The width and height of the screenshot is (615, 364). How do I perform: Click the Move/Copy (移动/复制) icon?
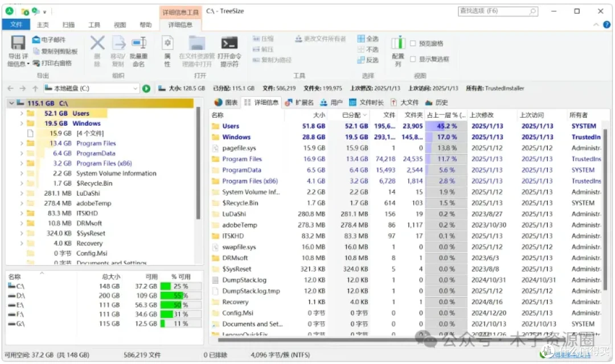[x=118, y=43]
